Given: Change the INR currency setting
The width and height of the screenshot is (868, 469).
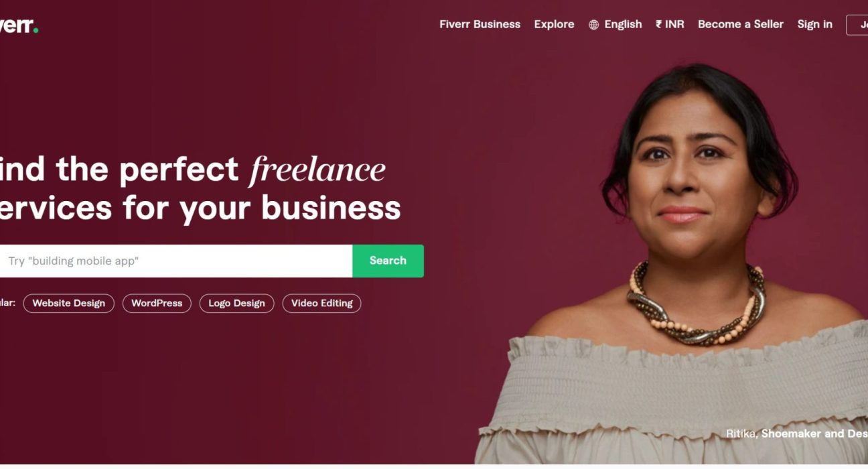Looking at the screenshot, I should click(670, 24).
